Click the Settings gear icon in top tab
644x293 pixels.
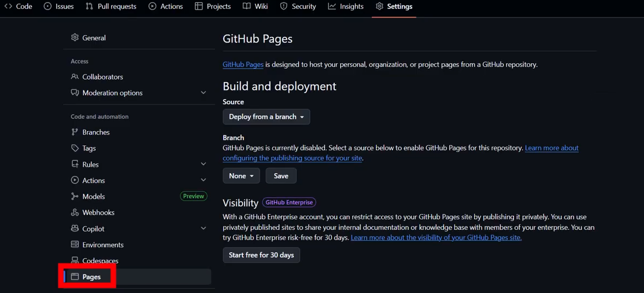(379, 7)
